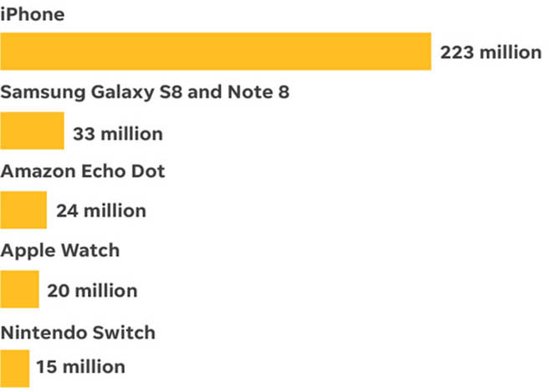Click the Apple Watch label
This screenshot has height=392, width=552.
(60, 252)
